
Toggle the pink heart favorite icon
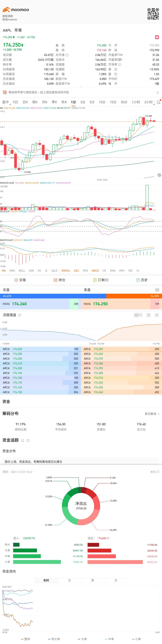157,37
